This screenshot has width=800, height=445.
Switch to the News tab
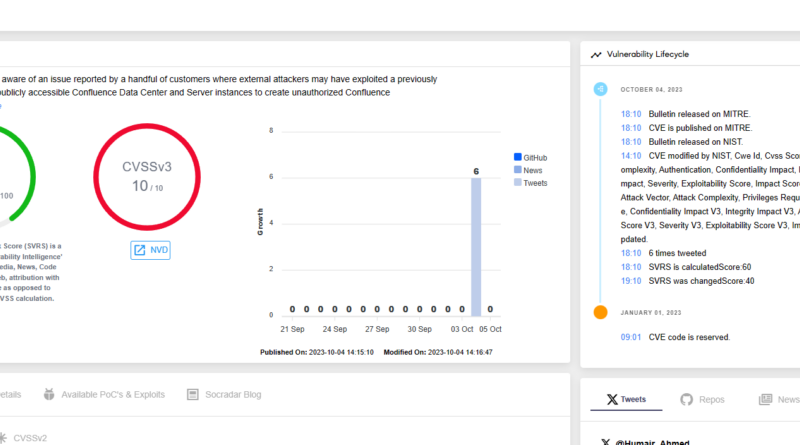[779, 399]
